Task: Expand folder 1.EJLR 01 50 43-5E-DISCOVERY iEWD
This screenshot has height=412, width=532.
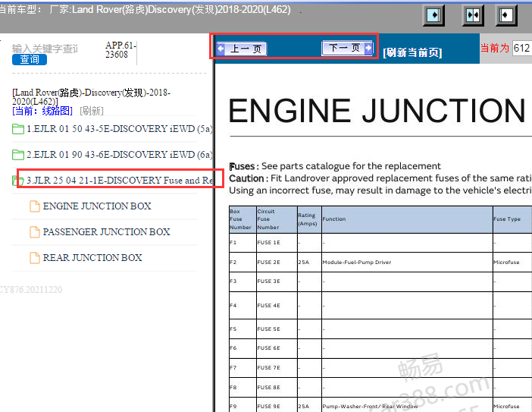Action: click(x=120, y=129)
